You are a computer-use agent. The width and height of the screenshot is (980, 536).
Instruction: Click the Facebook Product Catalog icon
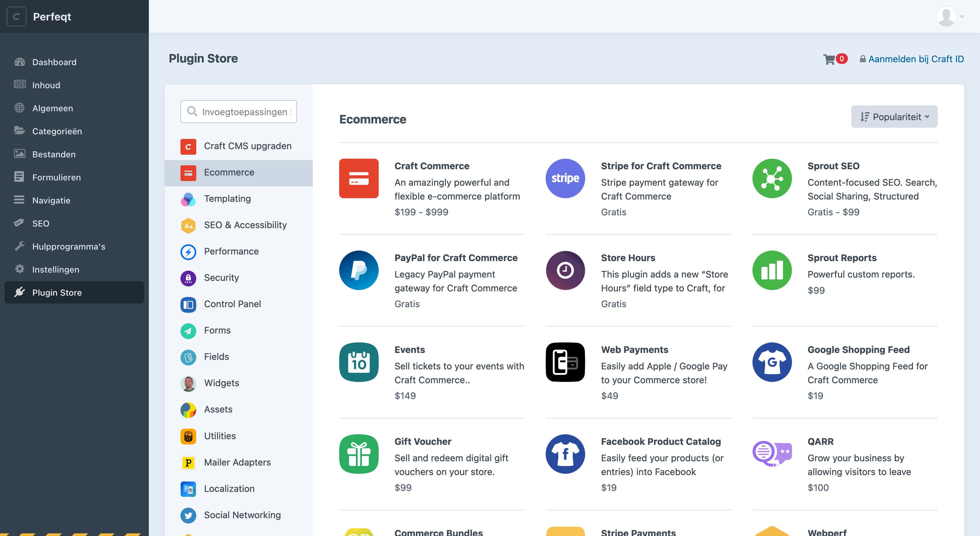565,454
